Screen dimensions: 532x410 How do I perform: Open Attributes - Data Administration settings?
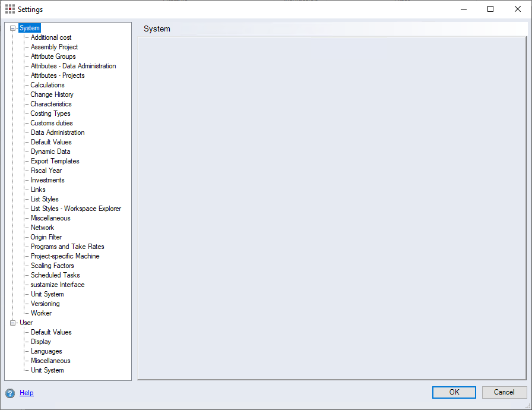click(x=73, y=66)
